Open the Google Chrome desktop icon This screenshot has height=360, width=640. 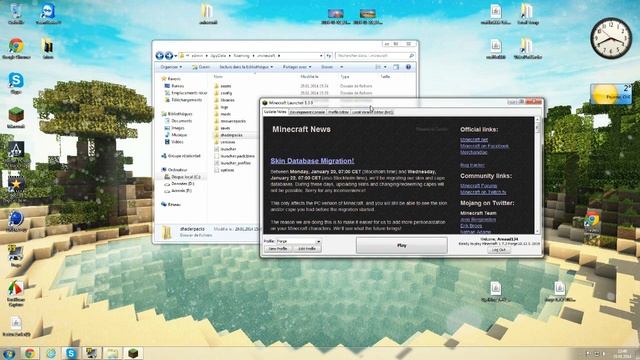point(16,49)
